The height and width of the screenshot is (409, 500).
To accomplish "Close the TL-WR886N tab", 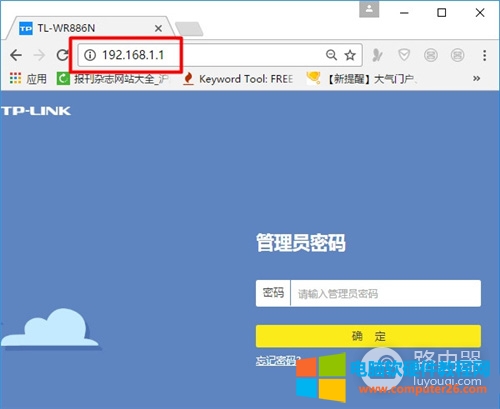I will tap(159, 28).
